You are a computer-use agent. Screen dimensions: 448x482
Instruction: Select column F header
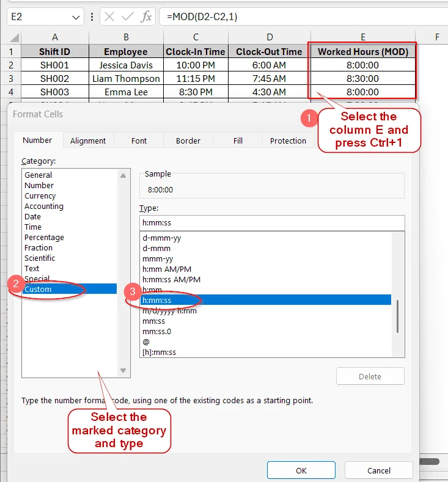(437, 37)
